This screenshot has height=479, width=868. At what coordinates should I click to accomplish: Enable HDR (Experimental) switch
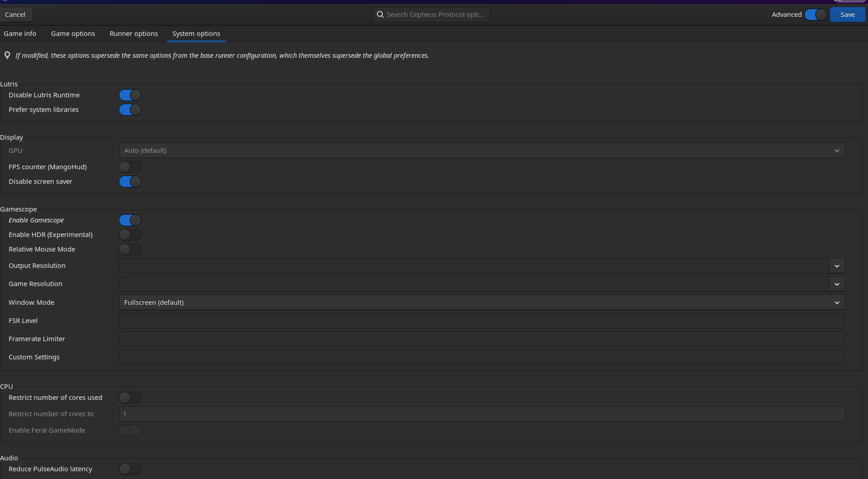point(130,235)
